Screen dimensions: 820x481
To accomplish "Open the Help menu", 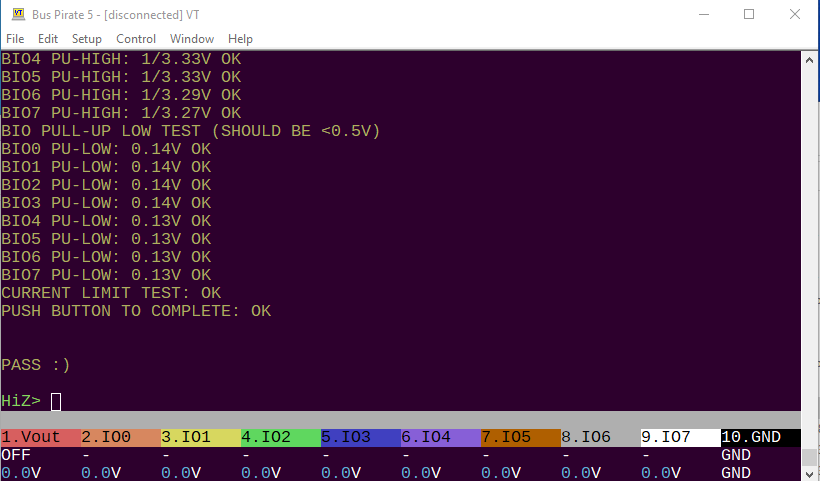I will click(x=240, y=39).
